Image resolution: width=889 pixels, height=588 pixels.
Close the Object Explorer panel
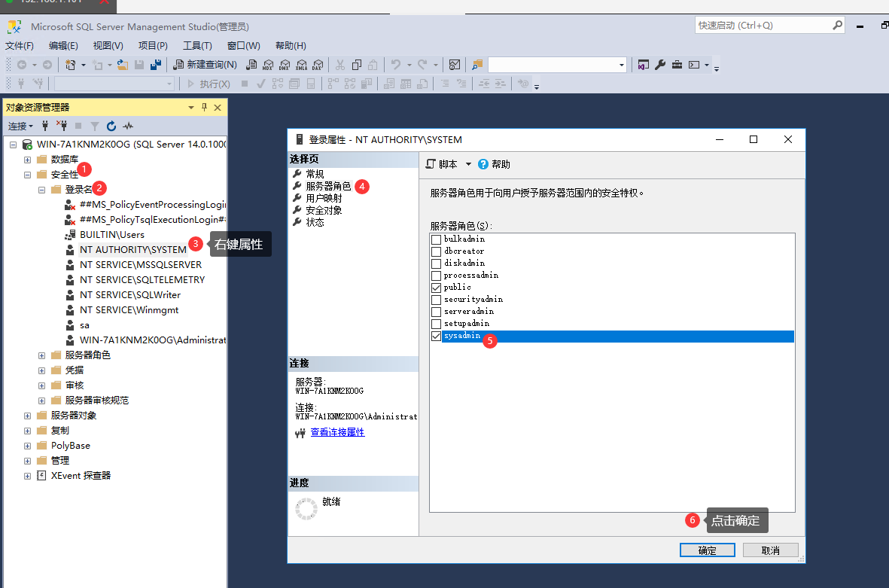tap(218, 107)
